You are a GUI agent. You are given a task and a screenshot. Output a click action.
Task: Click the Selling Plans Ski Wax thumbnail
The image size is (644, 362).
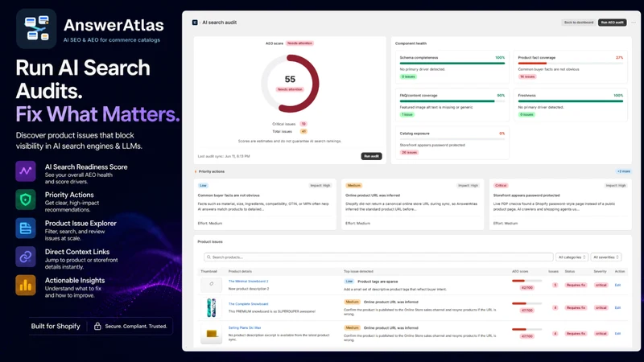tap(211, 333)
